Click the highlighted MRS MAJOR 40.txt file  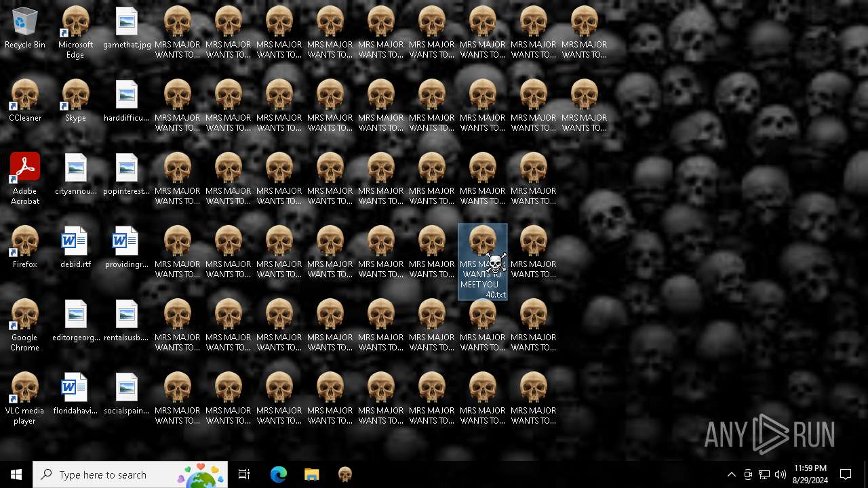pos(483,262)
